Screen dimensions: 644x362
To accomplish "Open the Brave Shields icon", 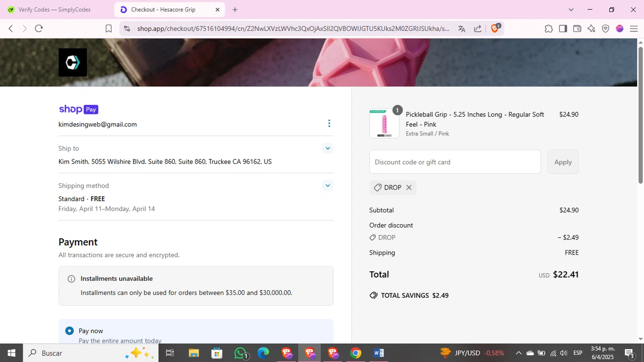I will coord(495,28).
